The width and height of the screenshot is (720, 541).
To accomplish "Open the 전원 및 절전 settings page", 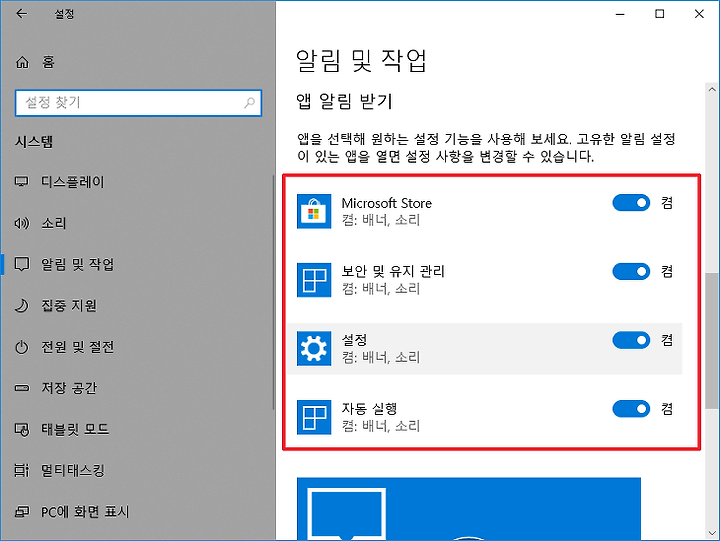I will pyautogui.click(x=138, y=347).
